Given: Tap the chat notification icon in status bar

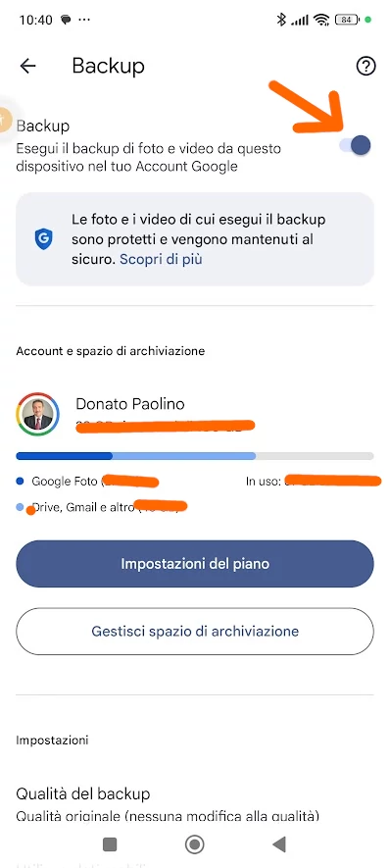Looking at the screenshot, I should [x=66, y=20].
